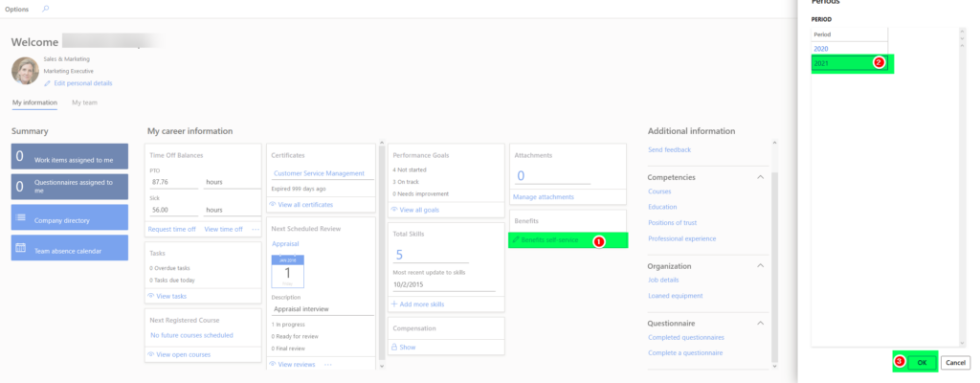Click the employee profile photo
This screenshot has height=383, width=980.
[x=26, y=71]
